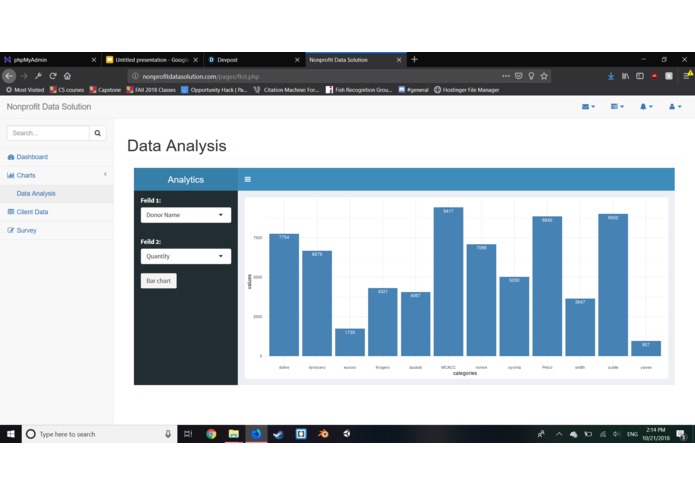Image resolution: width=695 pixels, height=494 pixels.
Task: Toggle the Firefox sidebar view icon
Action: pos(640,76)
